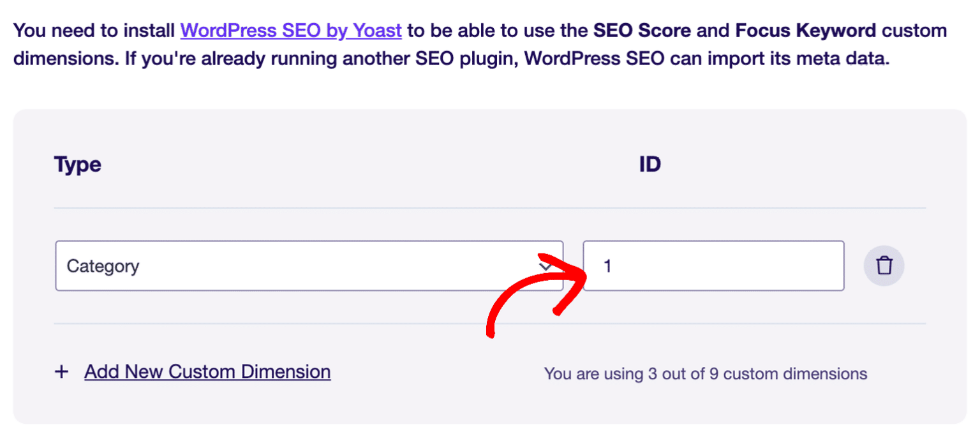Select the Type column header
The height and width of the screenshot is (434, 980).
77,164
